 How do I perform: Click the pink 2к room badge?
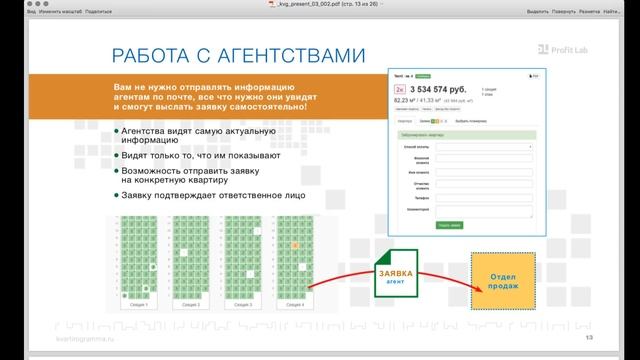tap(400, 89)
